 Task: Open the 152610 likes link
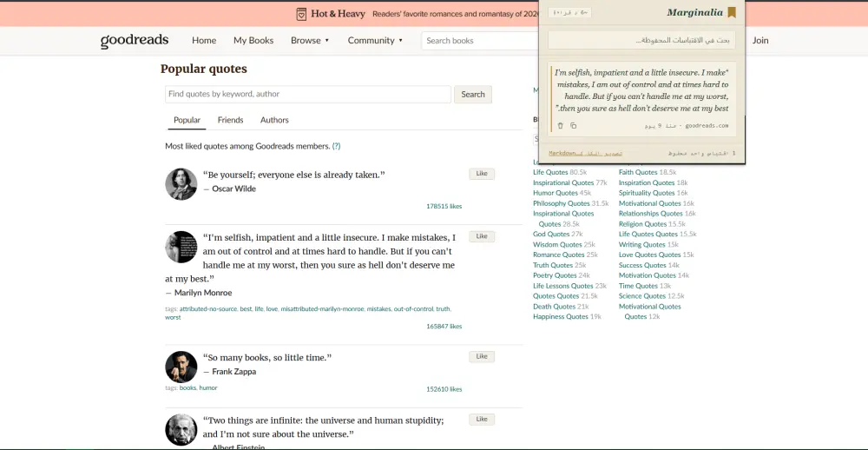pyautogui.click(x=444, y=389)
